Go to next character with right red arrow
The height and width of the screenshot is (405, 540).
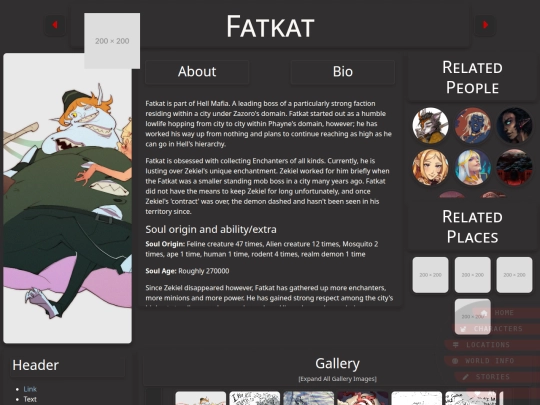(485, 25)
